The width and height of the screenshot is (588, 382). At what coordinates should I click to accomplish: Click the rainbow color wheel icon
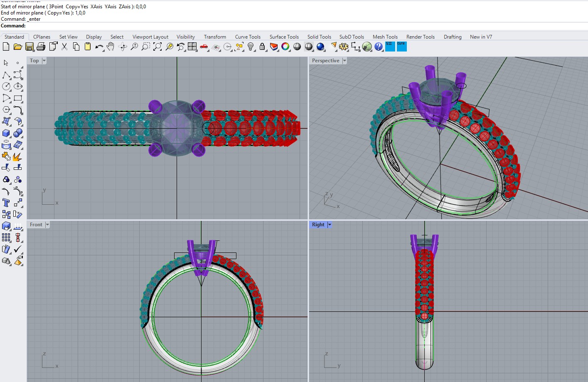pos(285,47)
